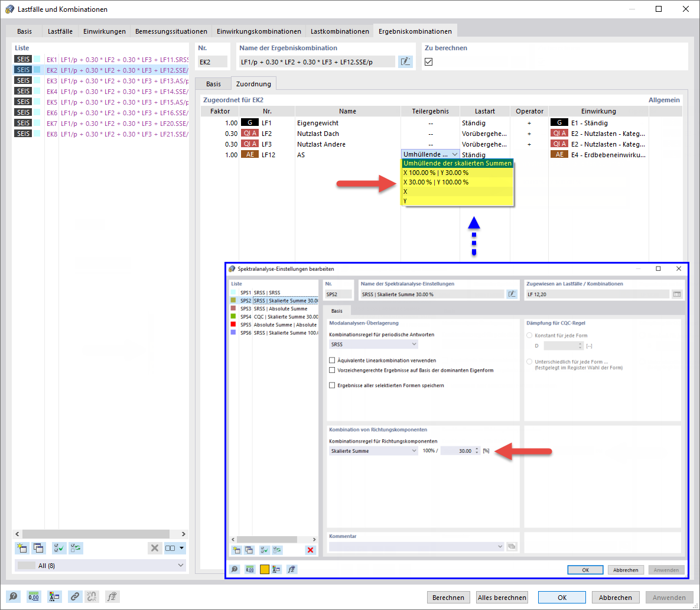Click the copy settings icon under the SPS list
Image resolution: width=700 pixels, height=610 pixels.
pyautogui.click(x=249, y=550)
